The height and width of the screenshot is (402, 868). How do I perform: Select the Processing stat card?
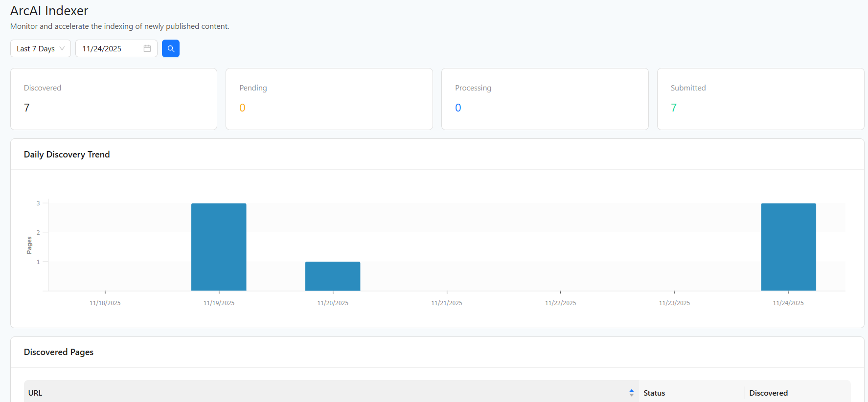point(545,99)
